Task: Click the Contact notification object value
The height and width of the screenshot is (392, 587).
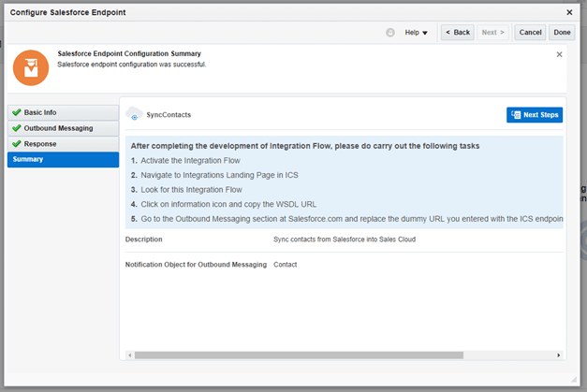Action: [286, 265]
